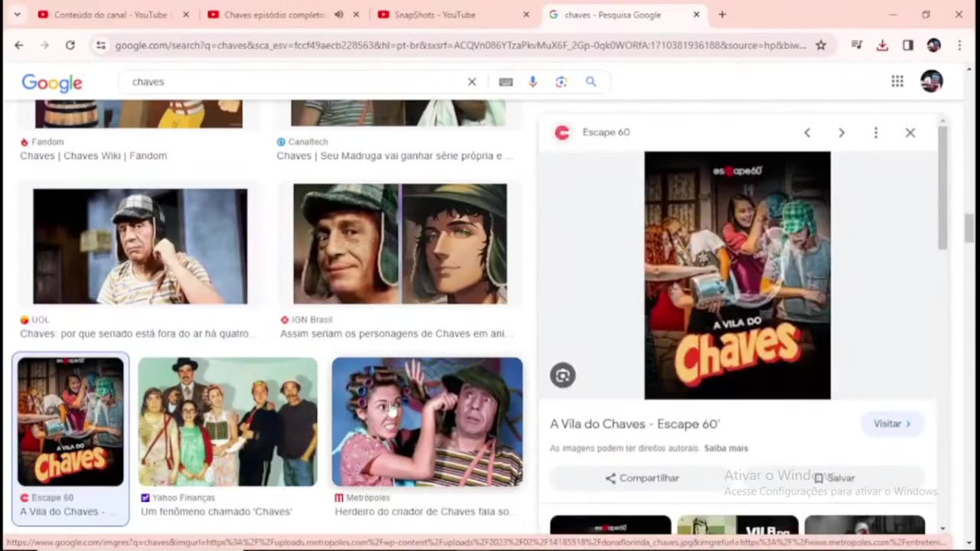Bookmark this page with star icon
980x551 pixels.
[x=821, y=45]
